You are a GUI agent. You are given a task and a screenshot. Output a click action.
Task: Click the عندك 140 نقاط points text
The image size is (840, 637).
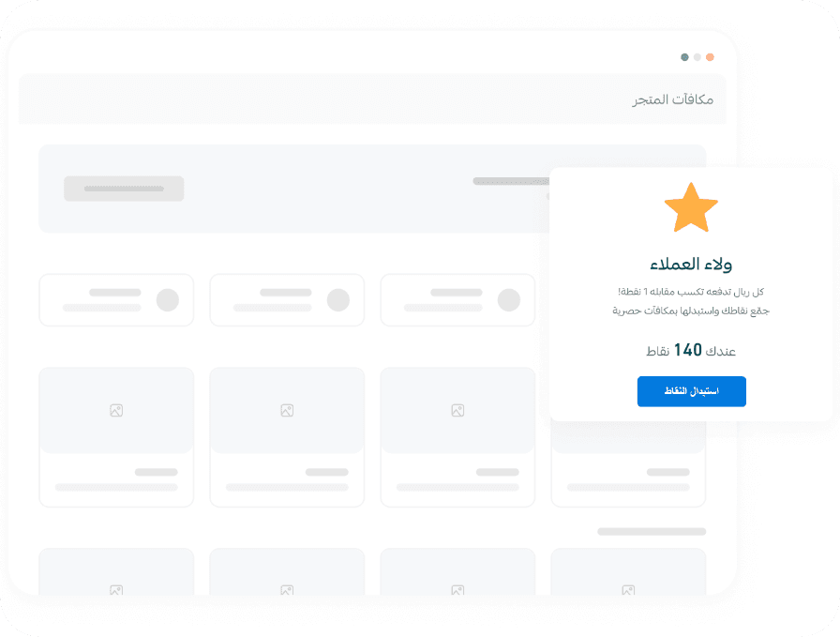click(691, 351)
